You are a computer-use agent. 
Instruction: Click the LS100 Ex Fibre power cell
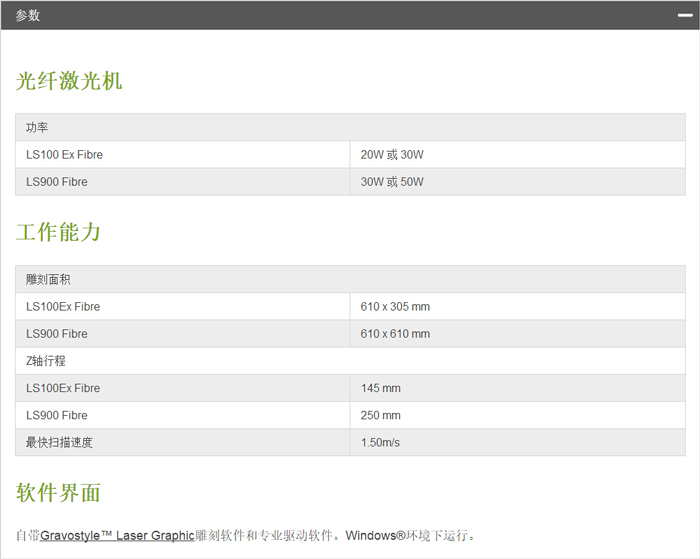pyautogui.click(x=183, y=154)
